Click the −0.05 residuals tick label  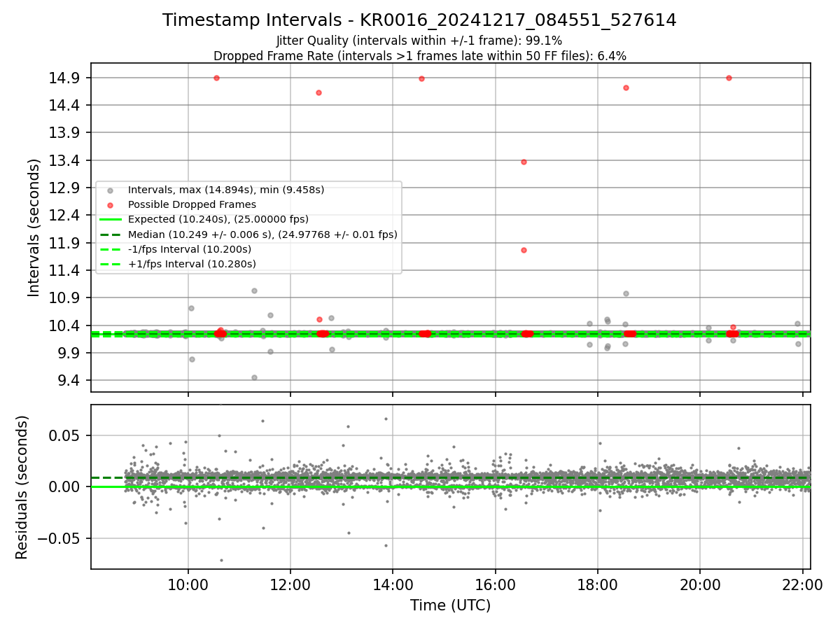(59, 538)
